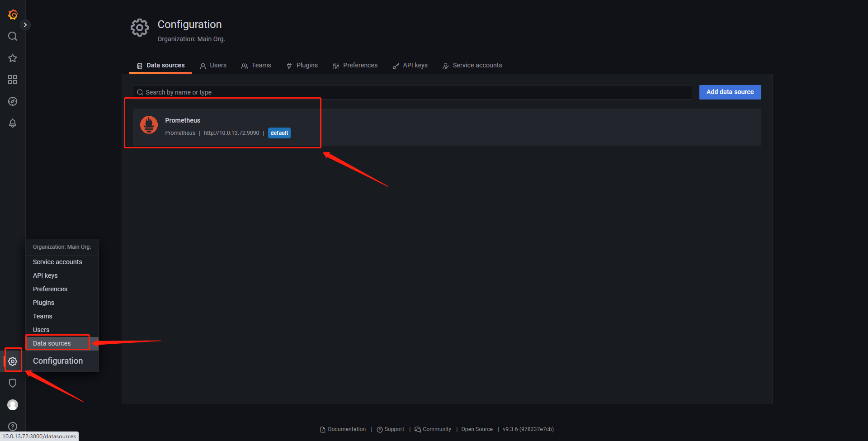Click the Organization: Main Org. page subtitle
The image size is (868, 441).
191,39
